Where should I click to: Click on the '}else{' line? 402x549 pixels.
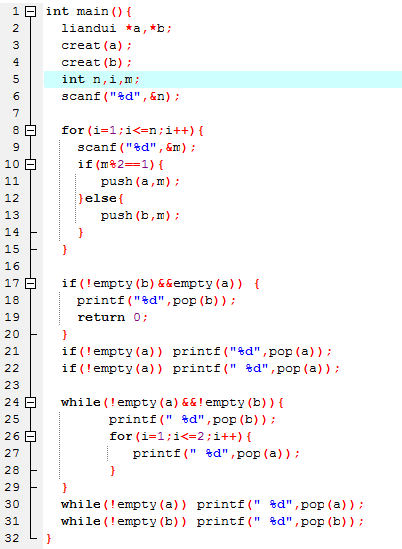(x=100, y=199)
